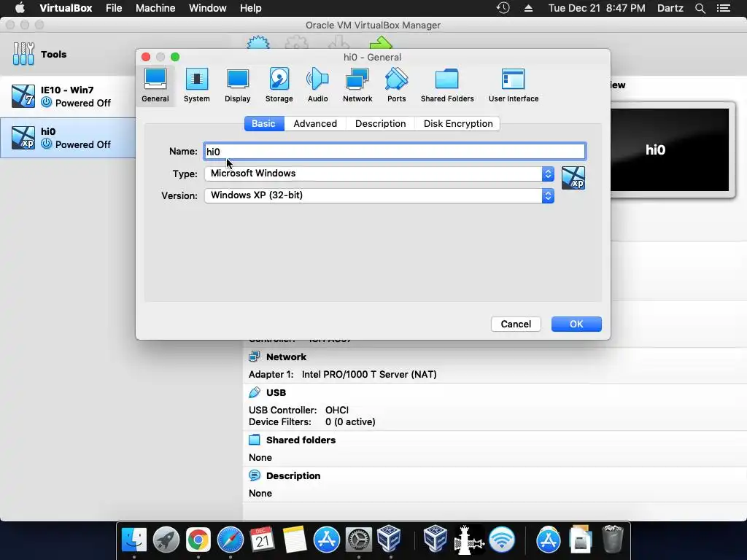Click the Shared folders header

301,440
